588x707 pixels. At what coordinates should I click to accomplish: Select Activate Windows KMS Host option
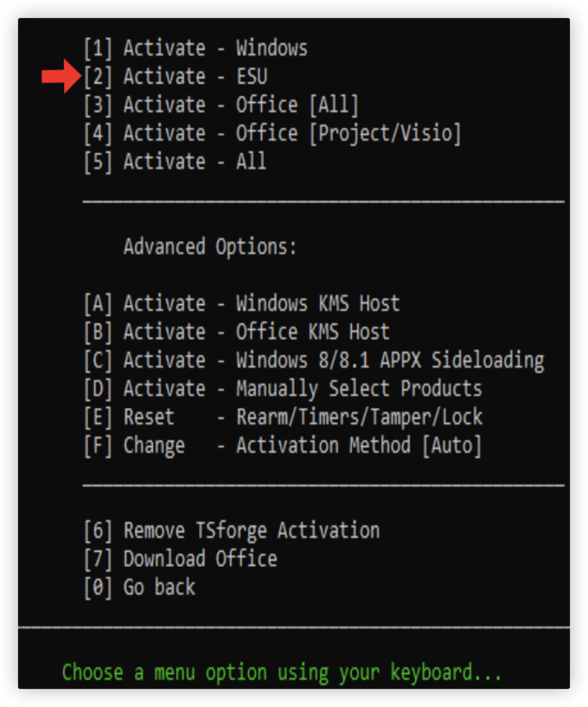pos(242,304)
